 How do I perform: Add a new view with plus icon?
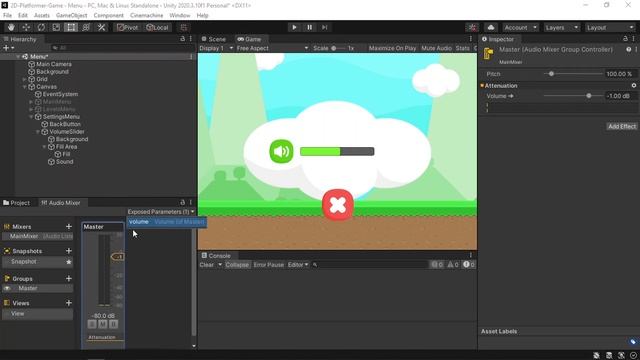point(69,303)
